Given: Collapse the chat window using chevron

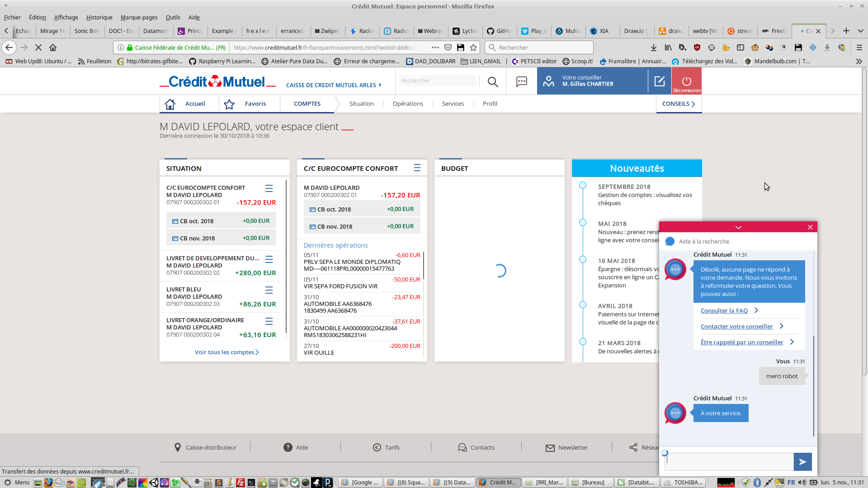Looking at the screenshot, I should tap(738, 227).
